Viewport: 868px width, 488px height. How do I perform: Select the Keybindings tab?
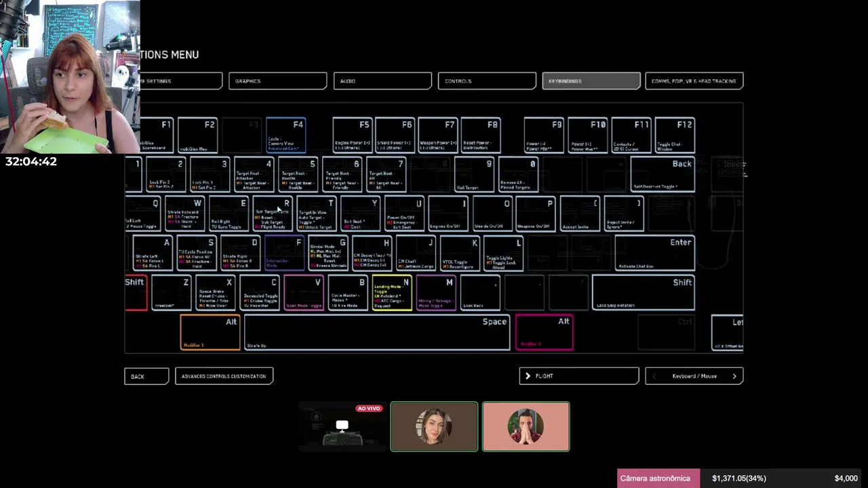click(591, 81)
